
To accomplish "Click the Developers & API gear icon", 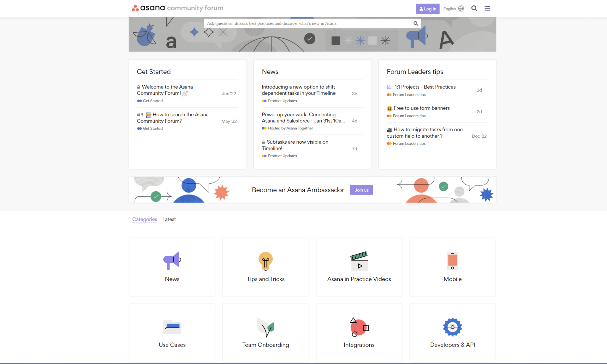I will click(452, 327).
